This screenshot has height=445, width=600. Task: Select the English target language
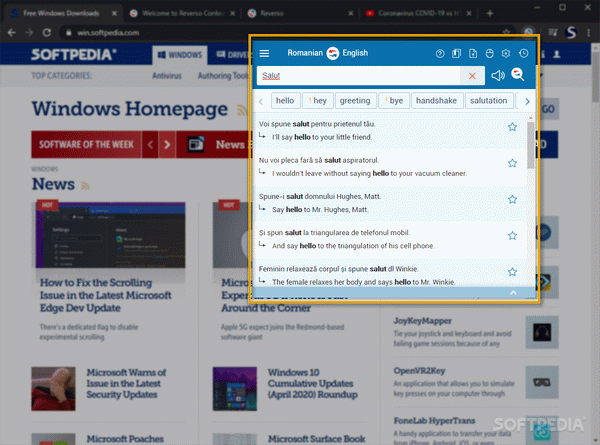tap(355, 53)
